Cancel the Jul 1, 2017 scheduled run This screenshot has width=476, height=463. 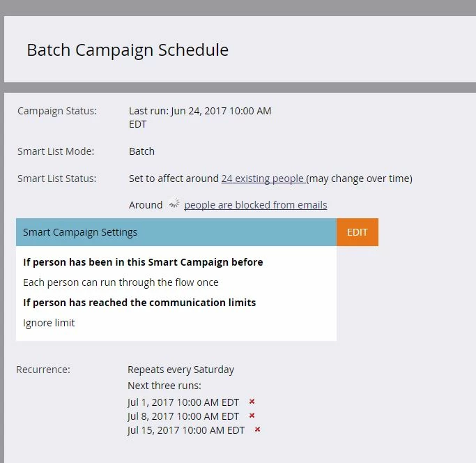[x=252, y=402]
